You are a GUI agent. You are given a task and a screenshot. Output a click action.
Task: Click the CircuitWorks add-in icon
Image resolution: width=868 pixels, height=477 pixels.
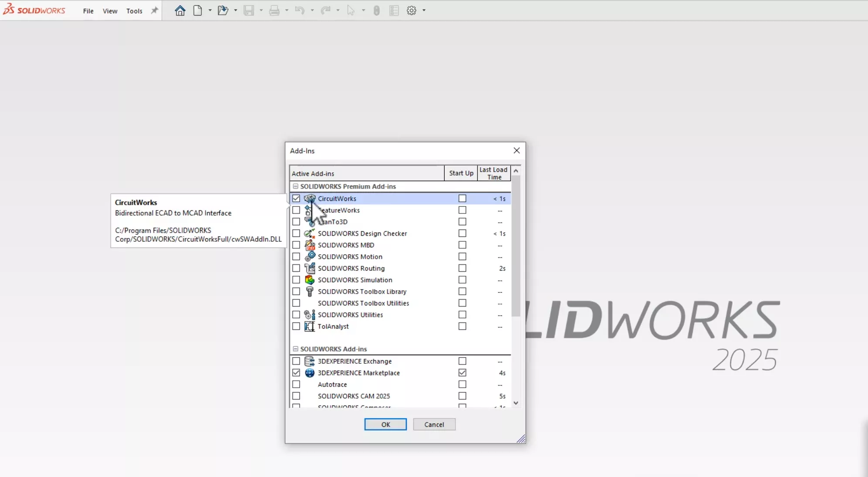point(310,199)
